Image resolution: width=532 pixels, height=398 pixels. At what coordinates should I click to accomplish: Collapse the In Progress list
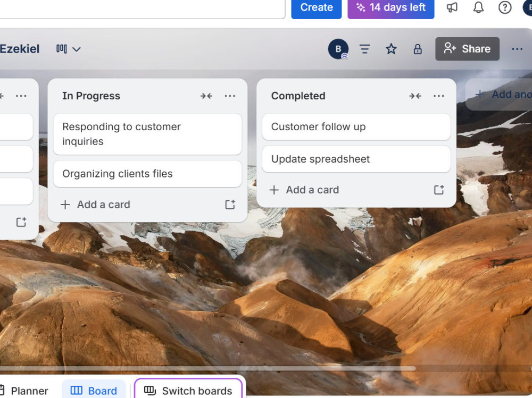[206, 96]
